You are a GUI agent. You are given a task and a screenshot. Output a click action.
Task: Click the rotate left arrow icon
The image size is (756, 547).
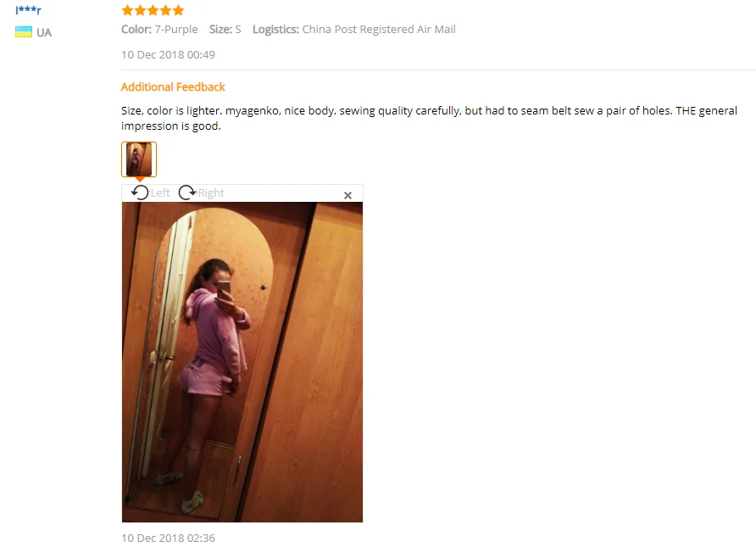click(x=140, y=193)
